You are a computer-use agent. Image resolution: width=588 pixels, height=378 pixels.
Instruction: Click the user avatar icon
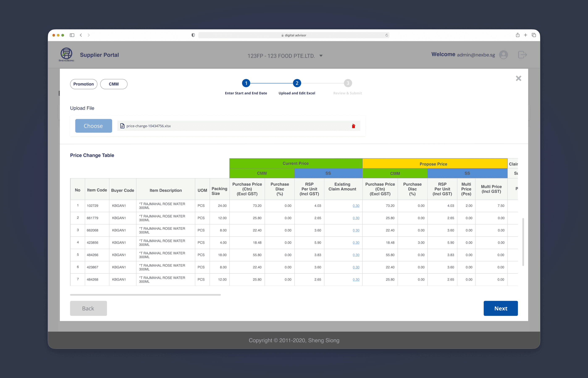coord(503,54)
